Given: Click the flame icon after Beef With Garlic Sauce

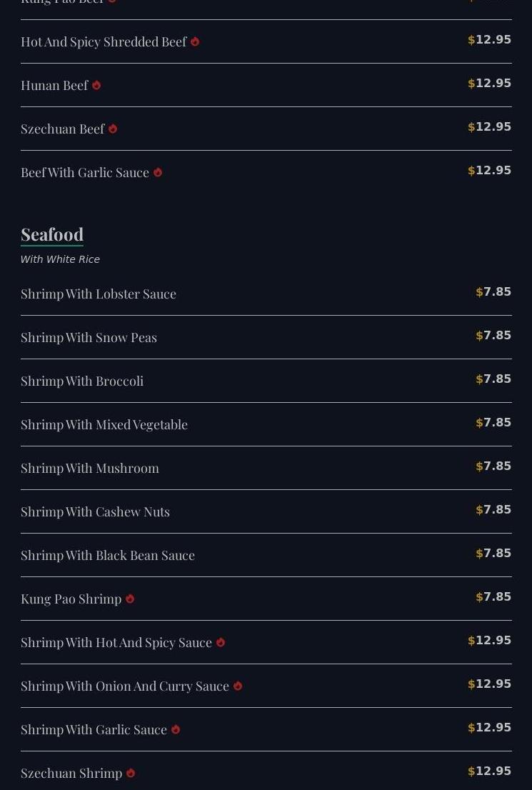Looking at the screenshot, I should click(158, 172).
